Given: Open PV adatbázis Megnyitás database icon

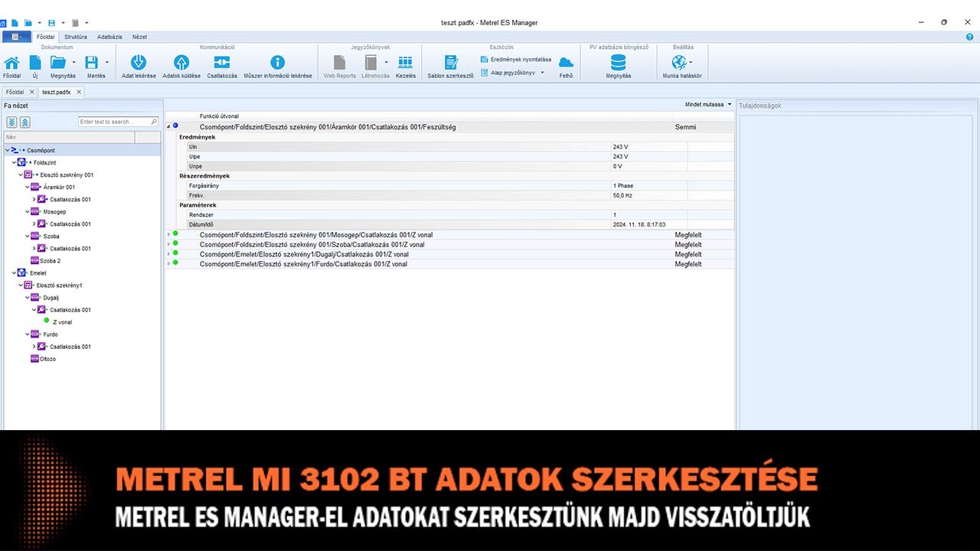Looking at the screenshot, I should tap(618, 63).
